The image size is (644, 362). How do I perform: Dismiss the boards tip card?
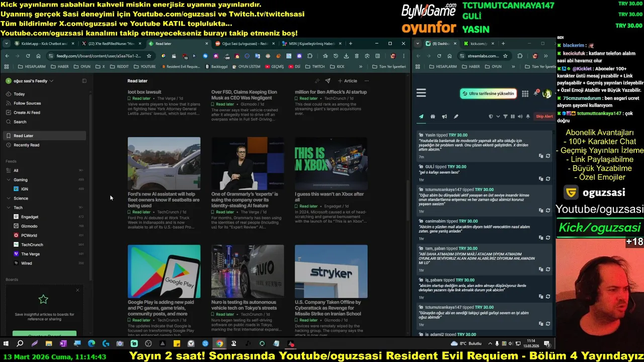[x=77, y=290]
